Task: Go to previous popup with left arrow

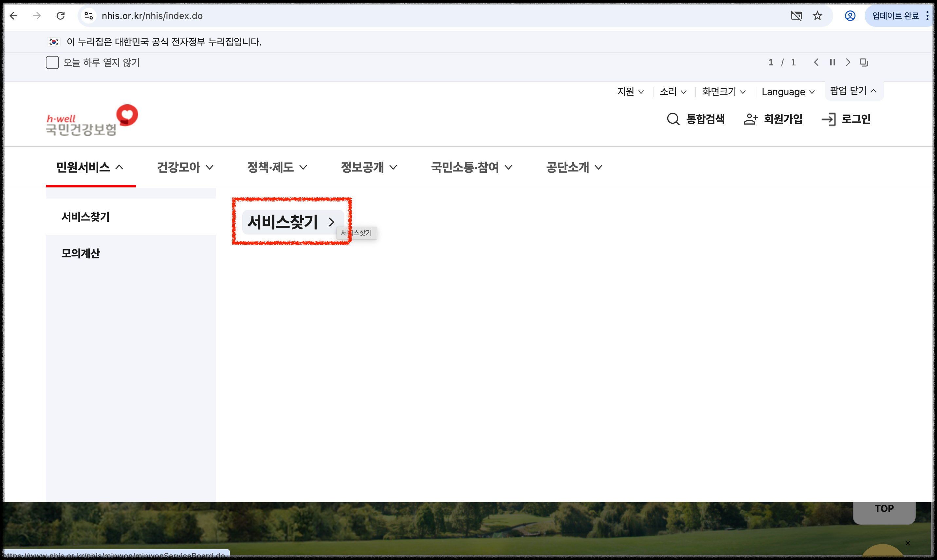Action: tap(816, 62)
